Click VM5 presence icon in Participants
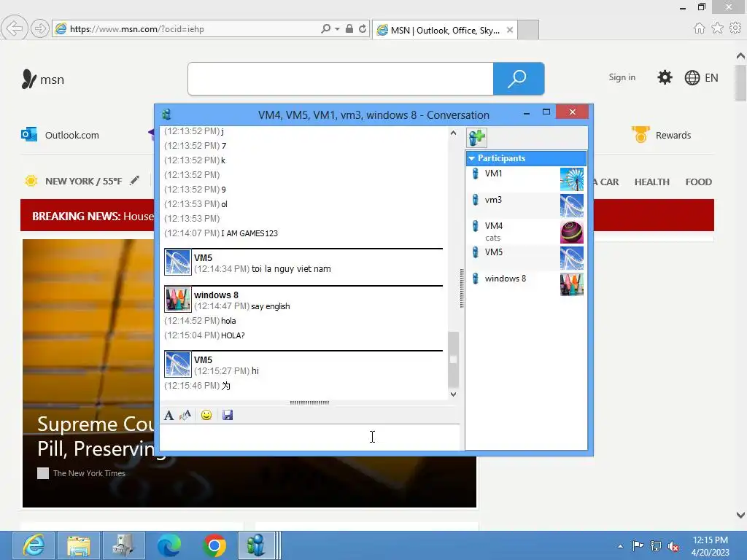The width and height of the screenshot is (747, 560). click(475, 252)
